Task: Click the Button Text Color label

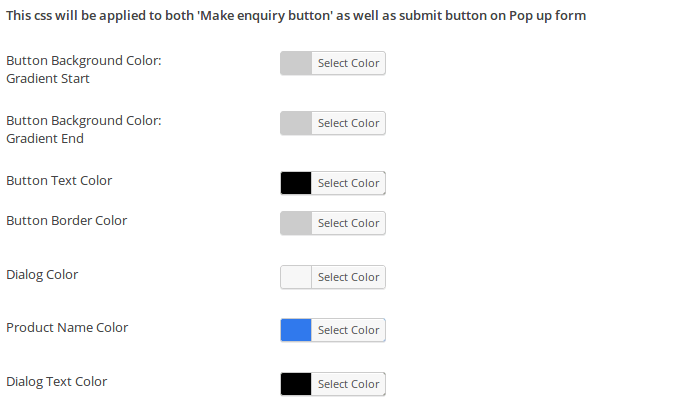Action: [59, 181]
